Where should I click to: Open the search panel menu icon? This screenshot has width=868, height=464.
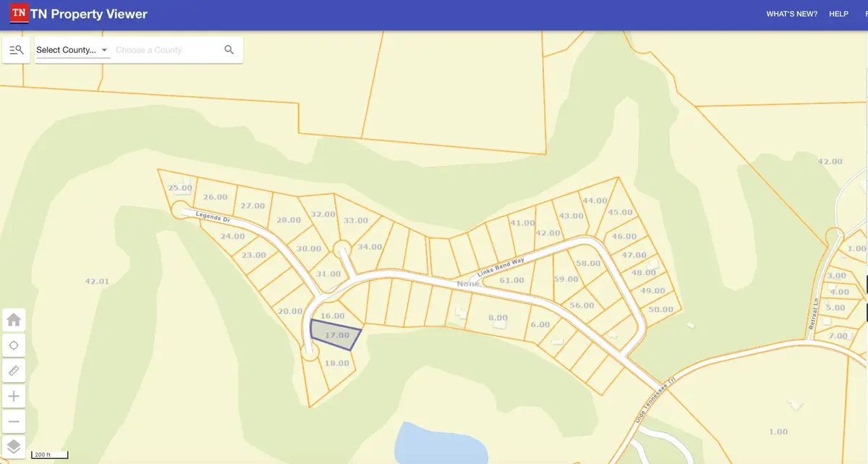pos(16,50)
